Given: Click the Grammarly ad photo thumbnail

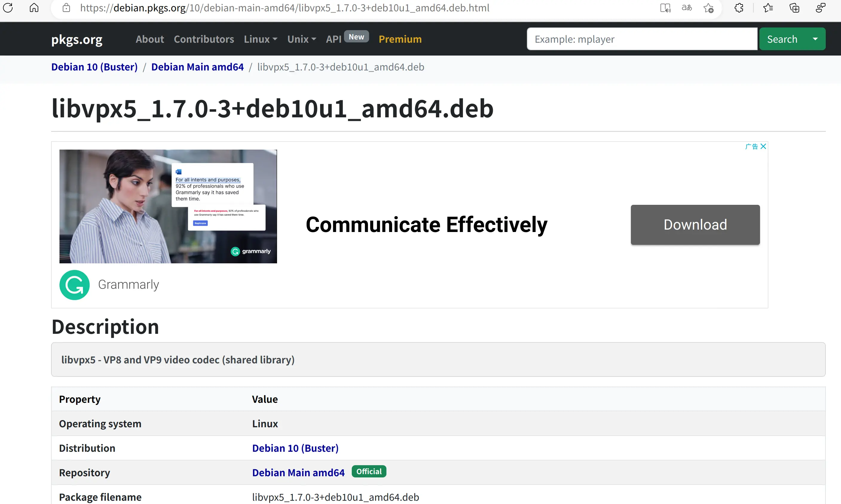Looking at the screenshot, I should [x=168, y=206].
